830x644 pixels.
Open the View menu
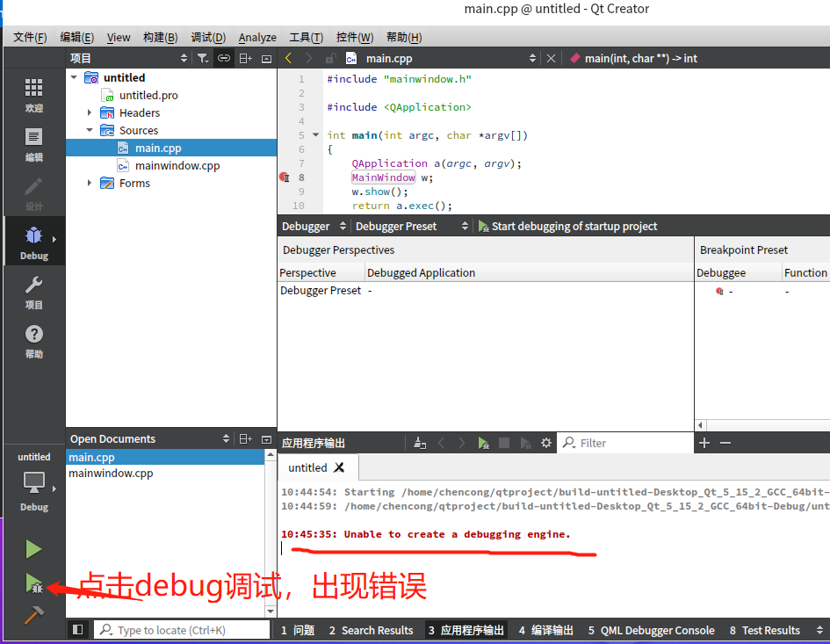pos(119,37)
